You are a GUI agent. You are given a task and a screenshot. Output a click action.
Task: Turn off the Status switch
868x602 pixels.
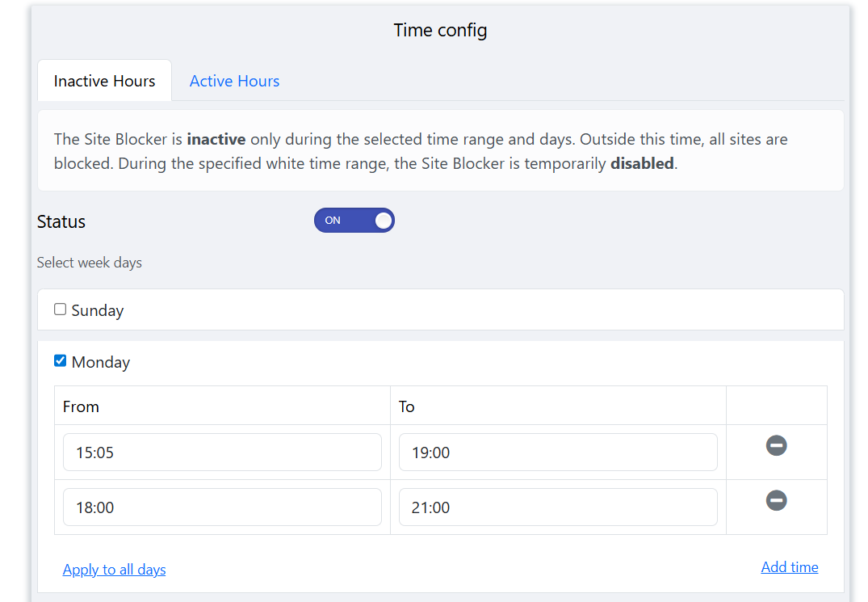[x=354, y=221]
